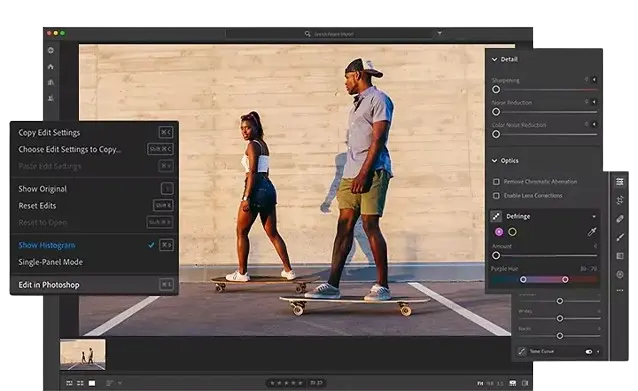The image size is (638, 391).
Task: Open the sort dropdown chevron in bottom bar
Action: pos(120,383)
